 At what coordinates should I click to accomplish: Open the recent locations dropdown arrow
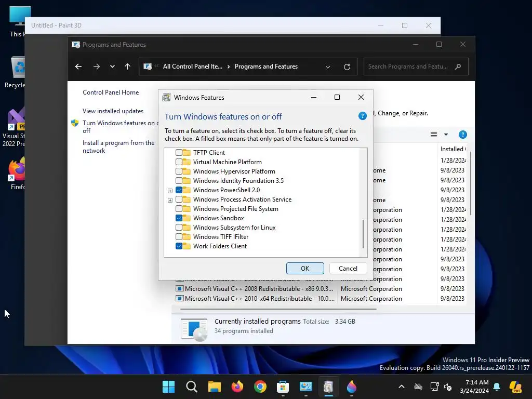[112, 66]
